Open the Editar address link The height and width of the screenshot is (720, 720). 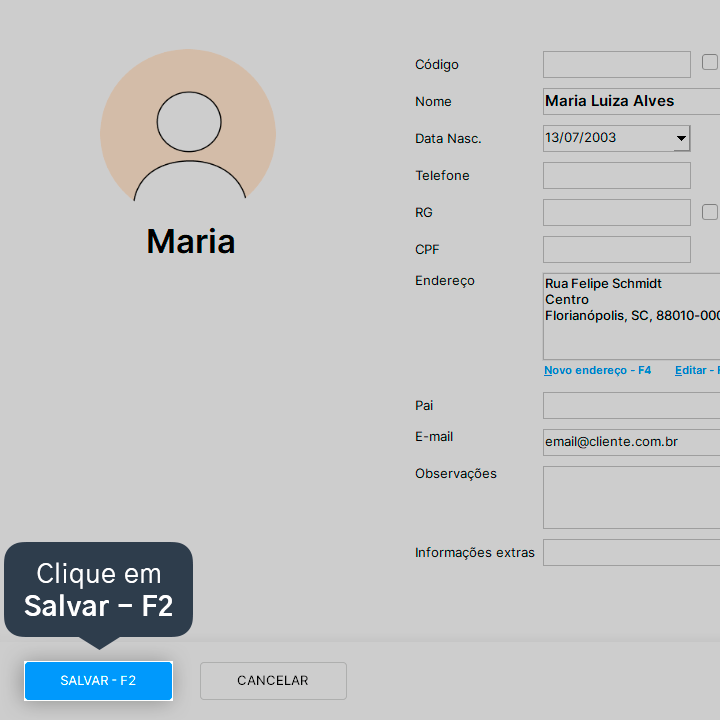697,370
